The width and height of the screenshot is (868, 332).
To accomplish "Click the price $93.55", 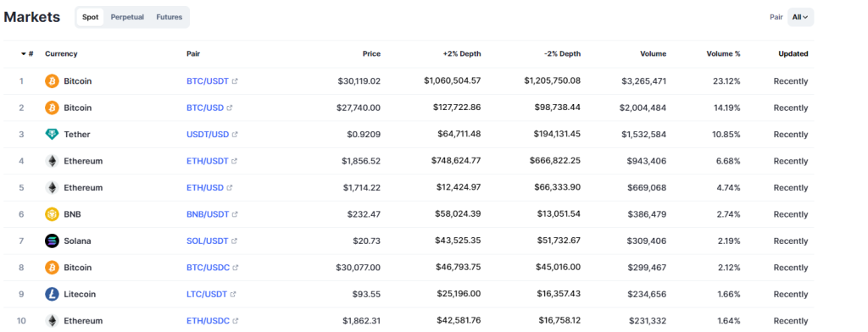I will coord(366,294).
